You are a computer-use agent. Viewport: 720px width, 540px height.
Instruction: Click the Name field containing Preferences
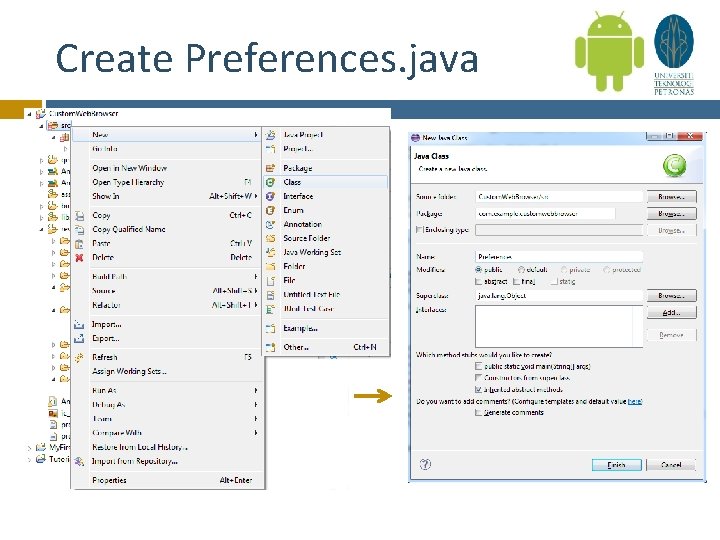click(559, 256)
